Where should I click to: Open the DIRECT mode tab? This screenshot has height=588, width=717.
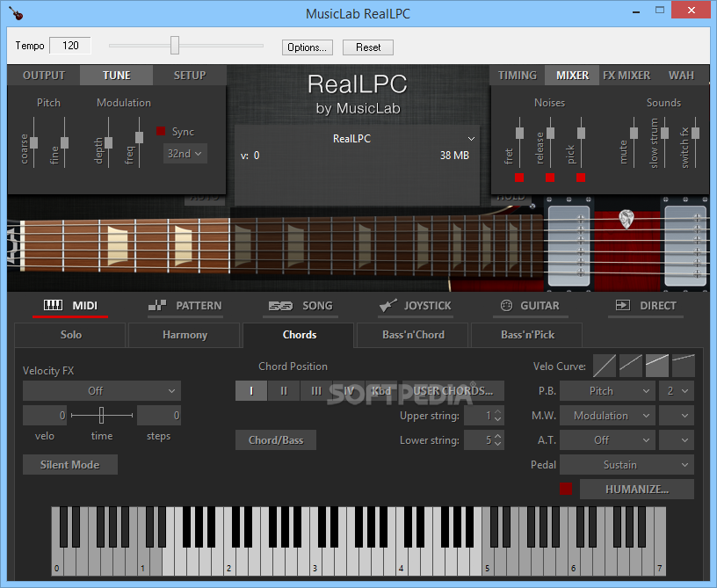click(646, 306)
